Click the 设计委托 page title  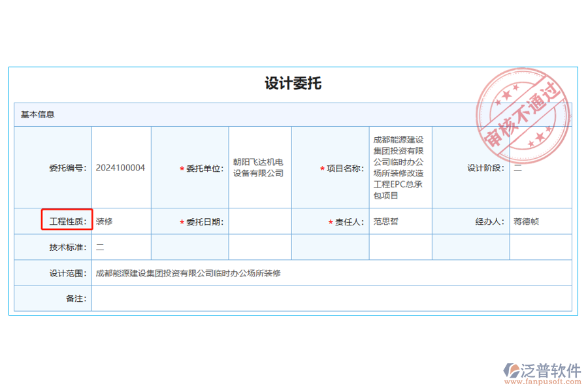point(294,83)
